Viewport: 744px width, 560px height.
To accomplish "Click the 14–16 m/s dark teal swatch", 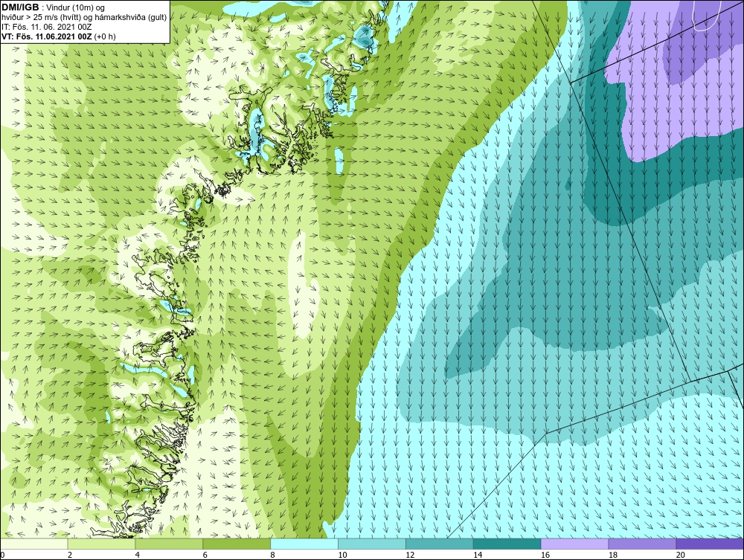I will 507,544.
